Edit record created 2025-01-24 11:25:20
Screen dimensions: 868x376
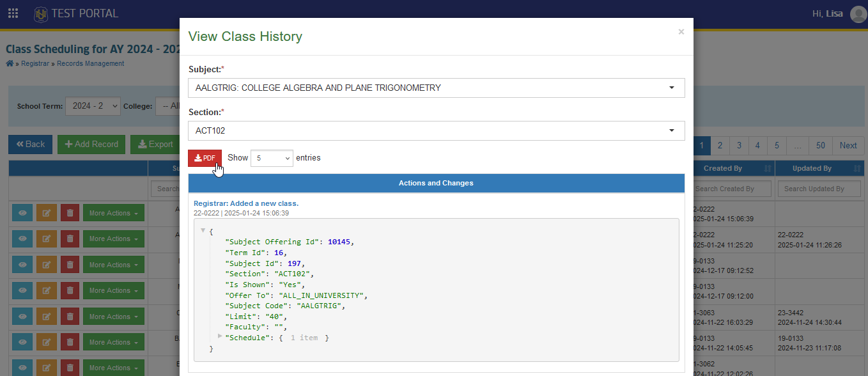click(46, 239)
